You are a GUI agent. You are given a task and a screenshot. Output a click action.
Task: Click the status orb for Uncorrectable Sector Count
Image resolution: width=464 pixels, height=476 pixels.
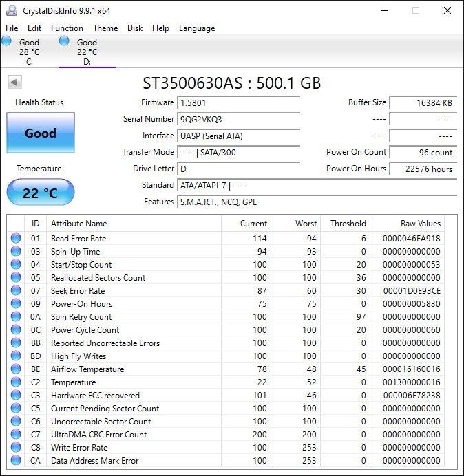(16, 421)
